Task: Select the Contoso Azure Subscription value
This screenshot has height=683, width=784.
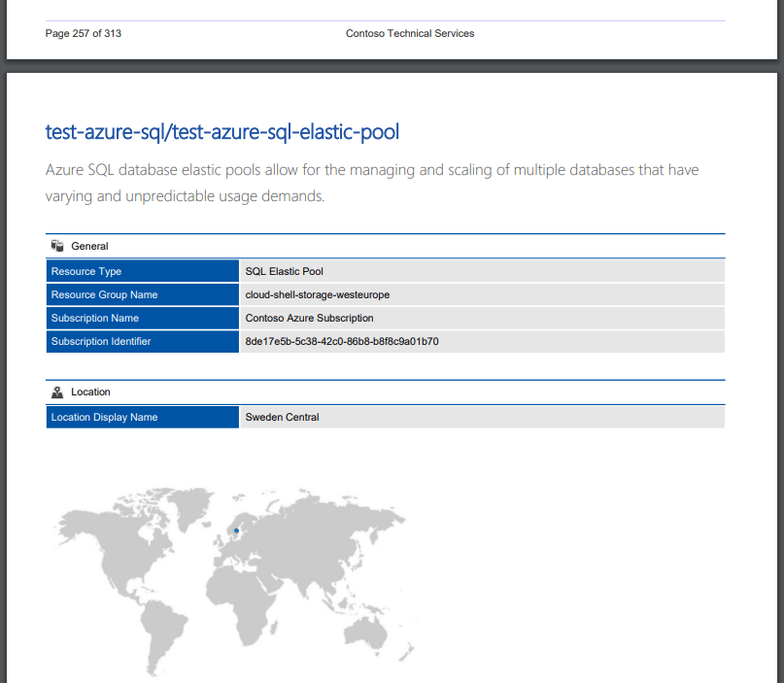Action: tap(309, 318)
